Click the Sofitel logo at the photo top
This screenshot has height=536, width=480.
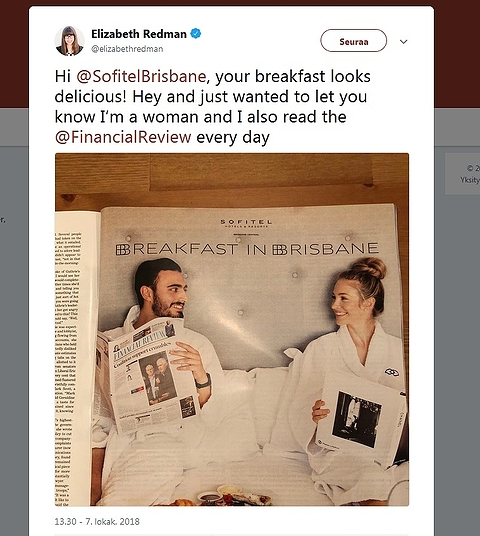[246, 224]
